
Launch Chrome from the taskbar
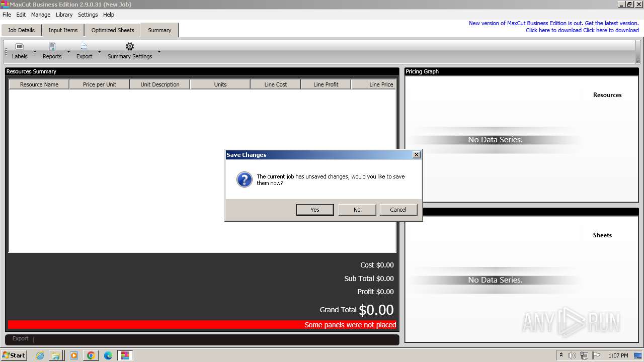(91, 355)
